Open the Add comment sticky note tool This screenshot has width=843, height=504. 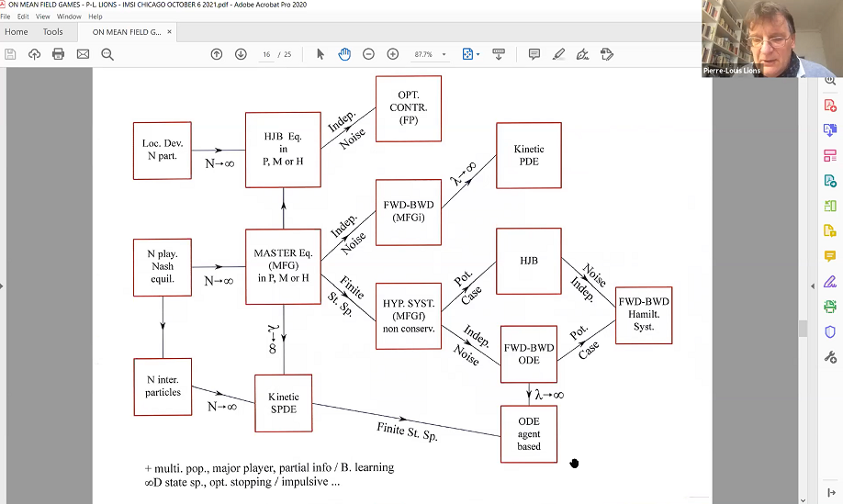(534, 54)
